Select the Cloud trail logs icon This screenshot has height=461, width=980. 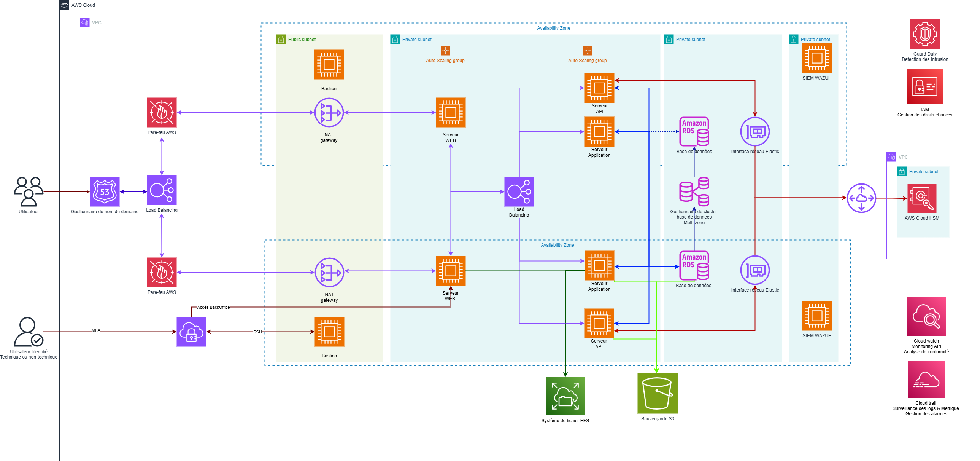tap(926, 379)
